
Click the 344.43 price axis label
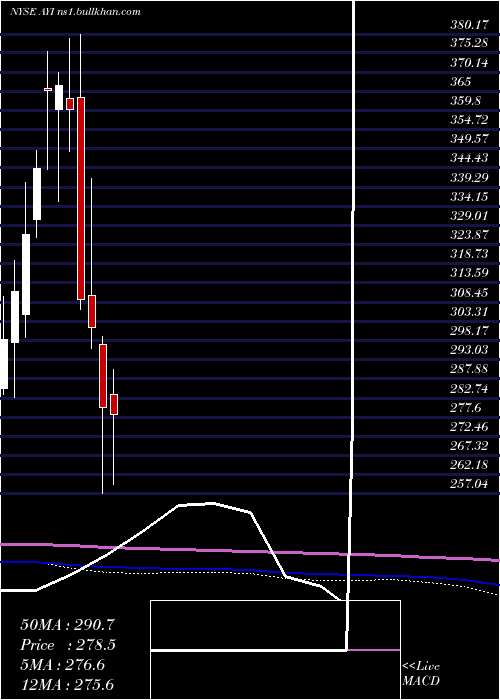point(469,158)
